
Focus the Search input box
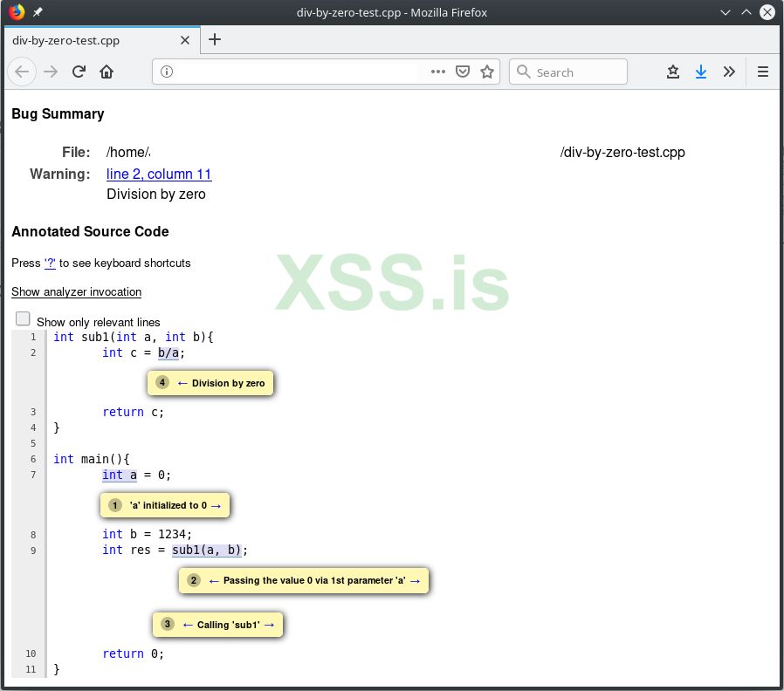tap(568, 72)
